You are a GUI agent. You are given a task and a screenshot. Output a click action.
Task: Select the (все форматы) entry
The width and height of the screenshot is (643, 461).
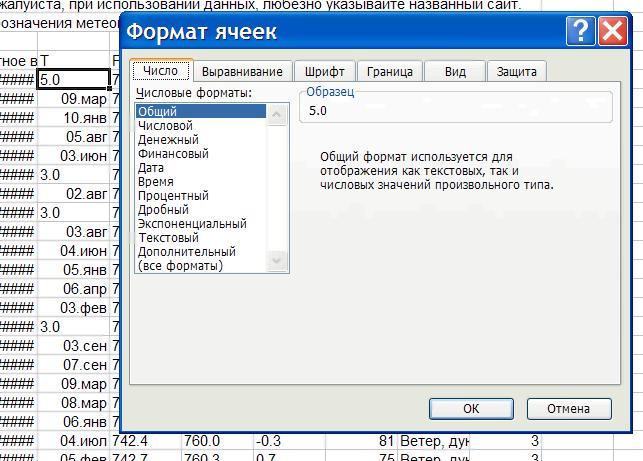[180, 266]
